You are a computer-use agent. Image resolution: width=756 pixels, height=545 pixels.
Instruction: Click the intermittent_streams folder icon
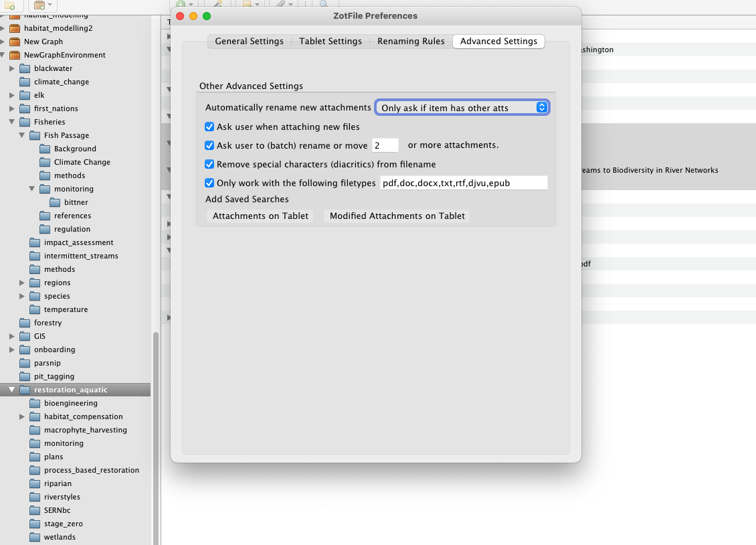[x=35, y=256]
